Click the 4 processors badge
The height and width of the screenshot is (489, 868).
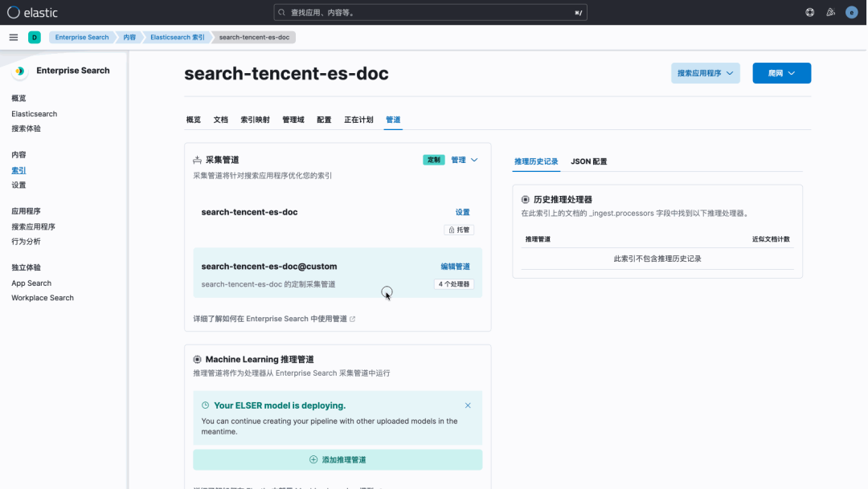click(x=454, y=284)
